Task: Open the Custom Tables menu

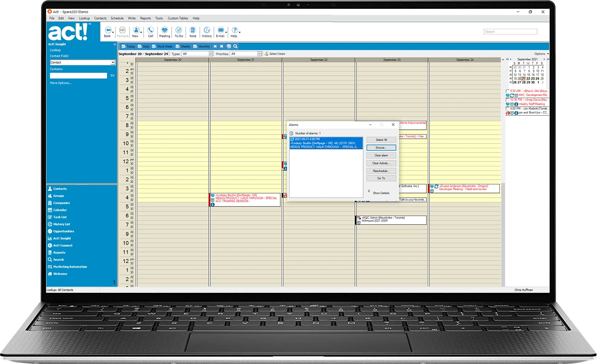Action: point(178,18)
